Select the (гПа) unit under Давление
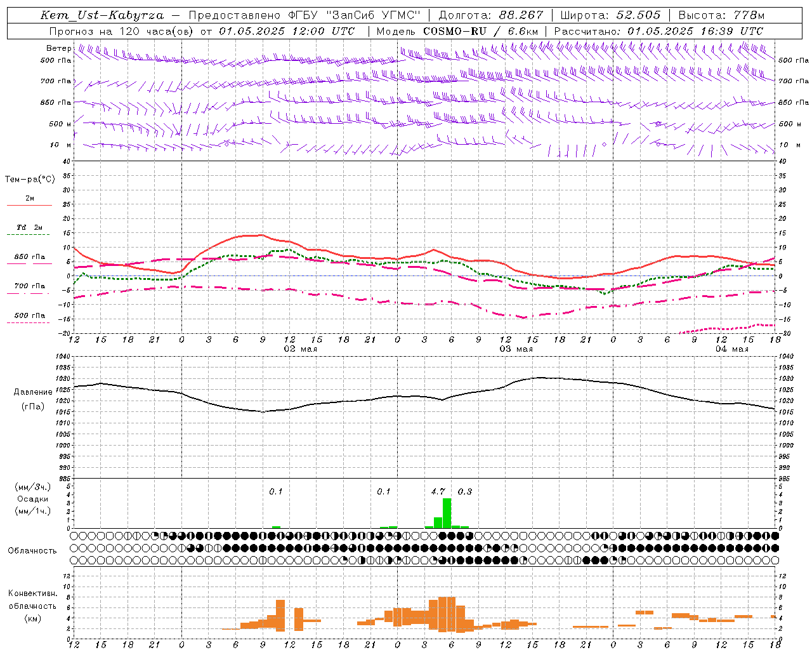The image size is (812, 650). [x=33, y=407]
